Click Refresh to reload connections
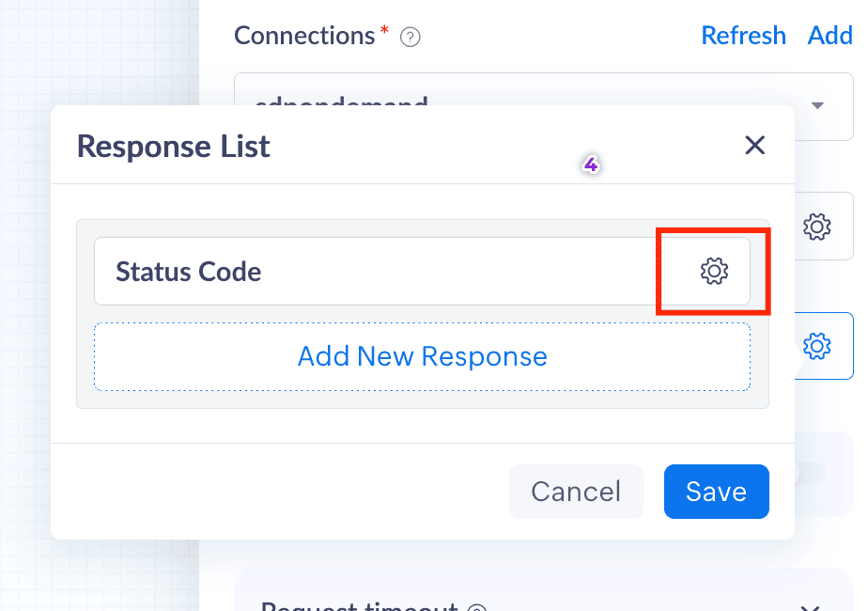 point(743,36)
